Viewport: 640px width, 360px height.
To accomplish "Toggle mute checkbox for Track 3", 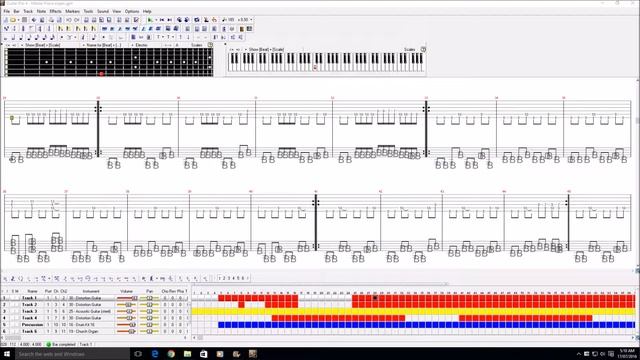I will pyautogui.click(x=17, y=311).
